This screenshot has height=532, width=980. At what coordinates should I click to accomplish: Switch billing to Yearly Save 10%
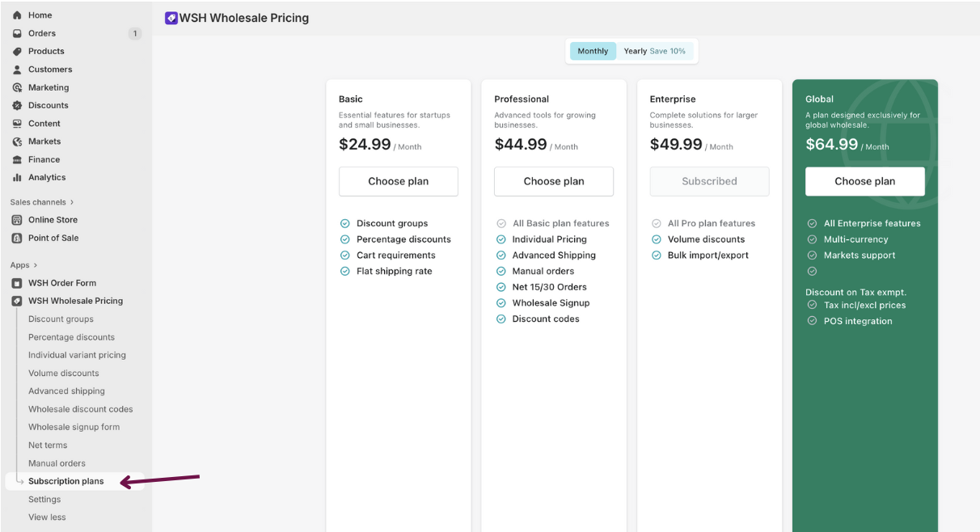(654, 51)
